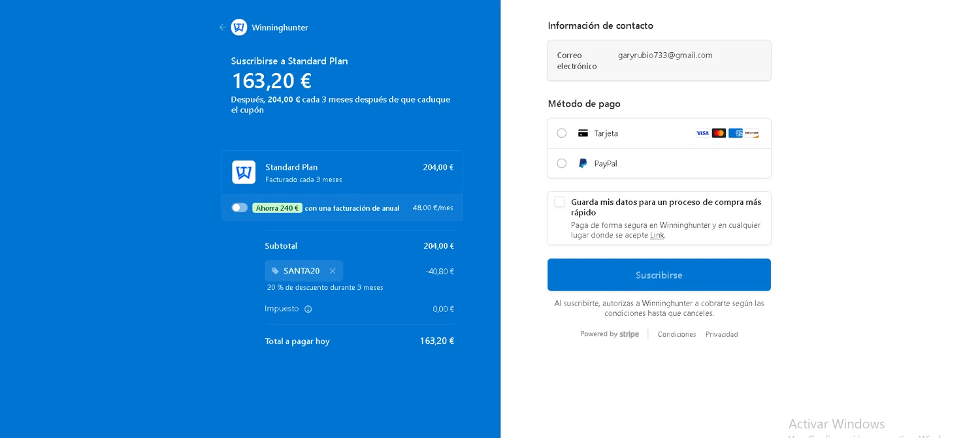The width and height of the screenshot is (980, 438).
Task: Click the 20 % de descuento durante 3 meses text
Action: (x=325, y=287)
